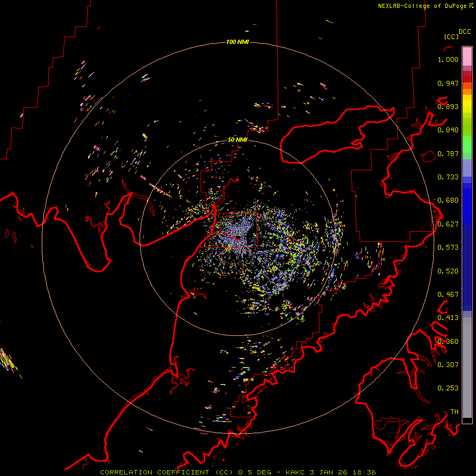Click the 0.573 legend value

click(x=448, y=248)
